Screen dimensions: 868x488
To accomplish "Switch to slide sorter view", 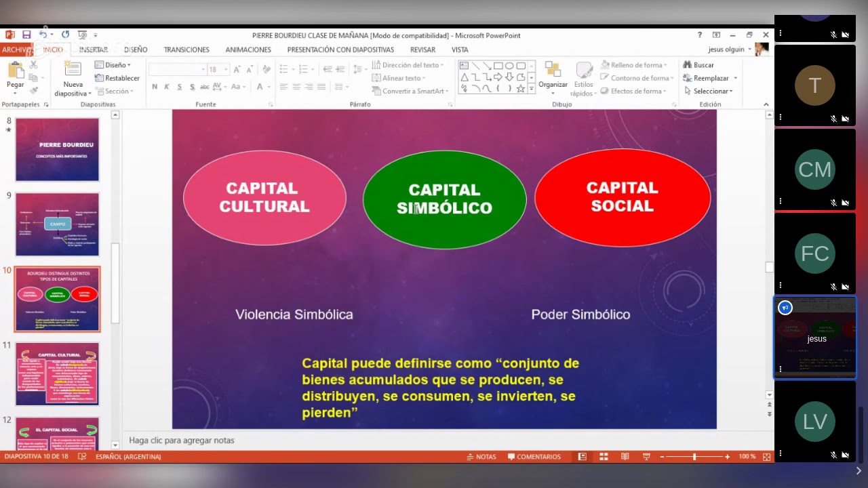I will (604, 457).
